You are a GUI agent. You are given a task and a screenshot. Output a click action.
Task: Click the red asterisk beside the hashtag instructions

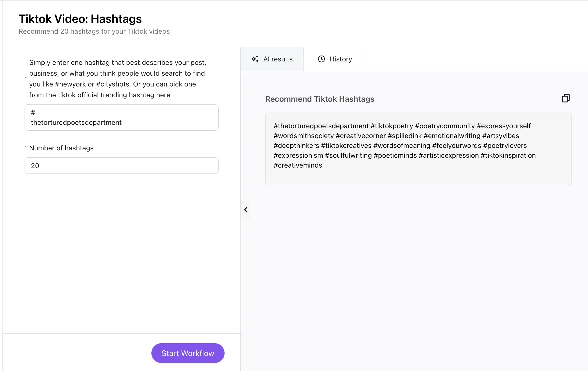coord(26,77)
